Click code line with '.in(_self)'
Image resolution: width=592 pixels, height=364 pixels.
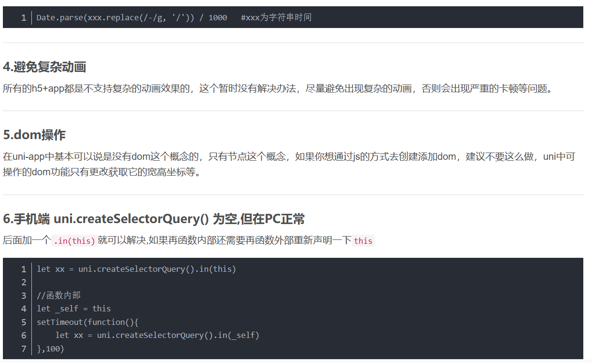tap(157, 335)
